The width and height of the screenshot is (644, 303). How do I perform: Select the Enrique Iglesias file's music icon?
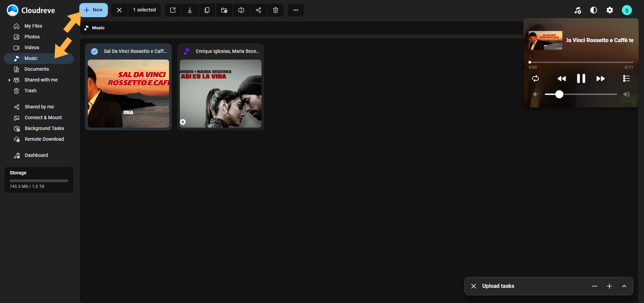187,52
